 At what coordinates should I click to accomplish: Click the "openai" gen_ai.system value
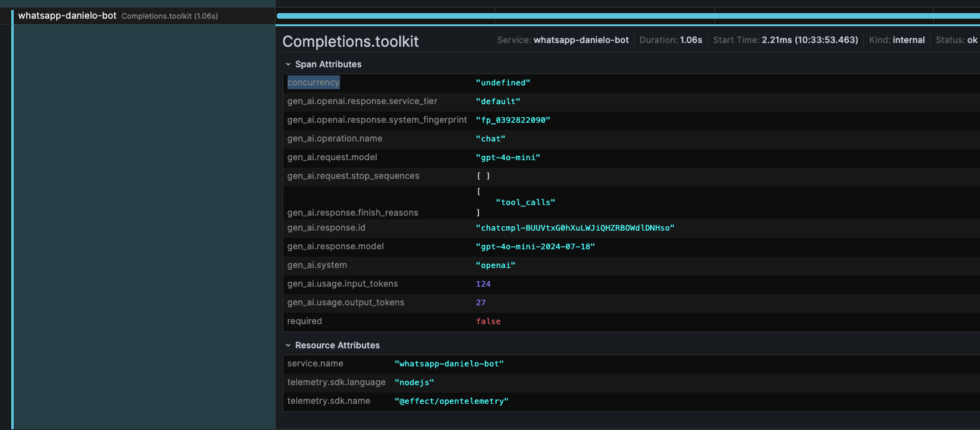click(x=495, y=265)
